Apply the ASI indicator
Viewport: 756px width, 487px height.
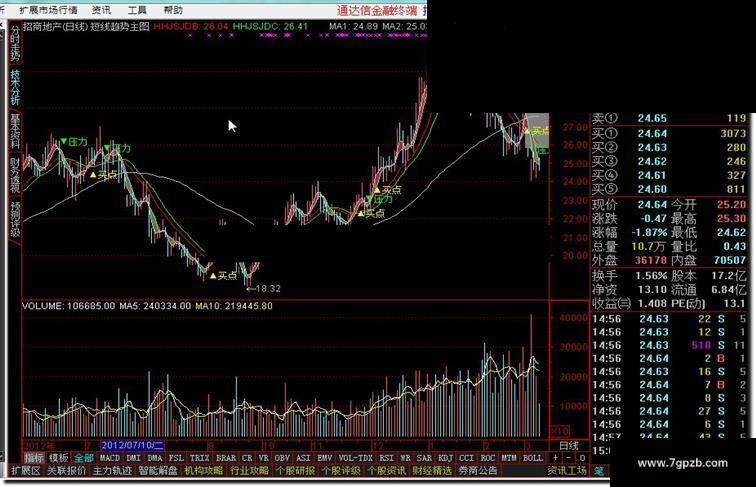click(303, 458)
